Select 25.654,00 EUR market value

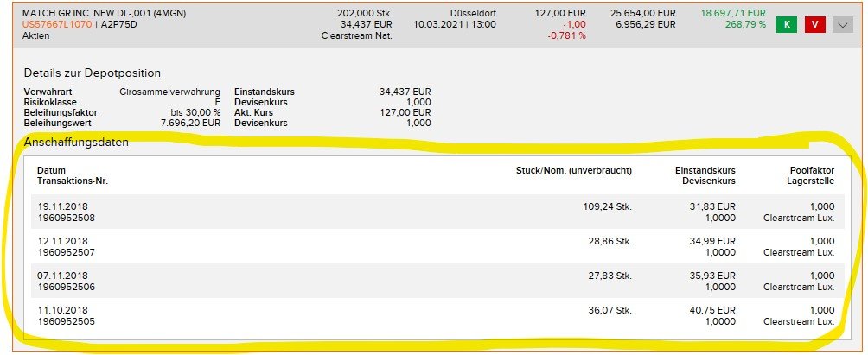point(643,13)
